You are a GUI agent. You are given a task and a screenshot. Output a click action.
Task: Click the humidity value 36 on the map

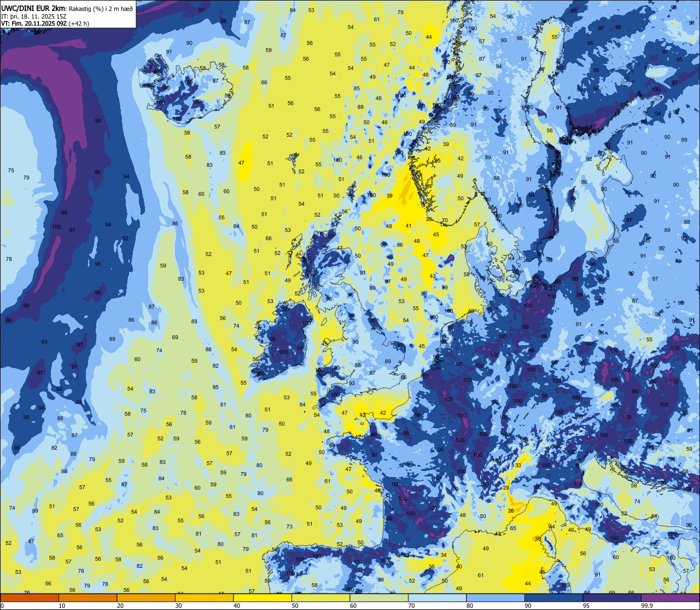pos(431,567)
